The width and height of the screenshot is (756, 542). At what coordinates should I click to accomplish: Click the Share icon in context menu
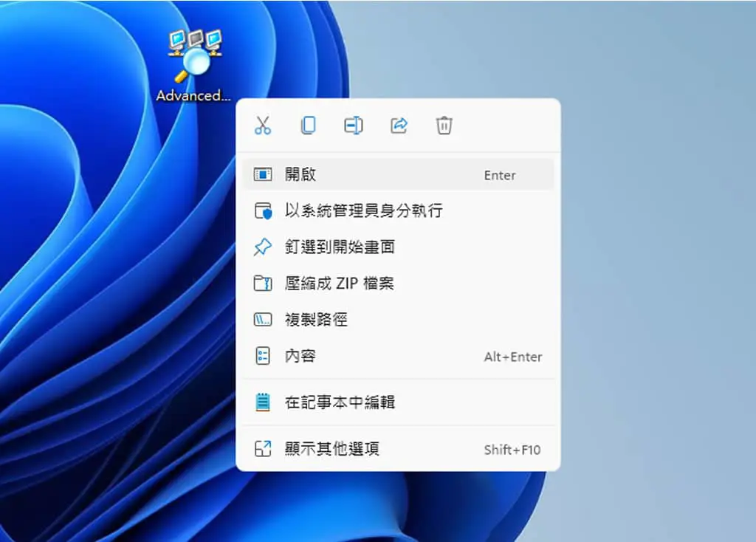click(x=399, y=126)
